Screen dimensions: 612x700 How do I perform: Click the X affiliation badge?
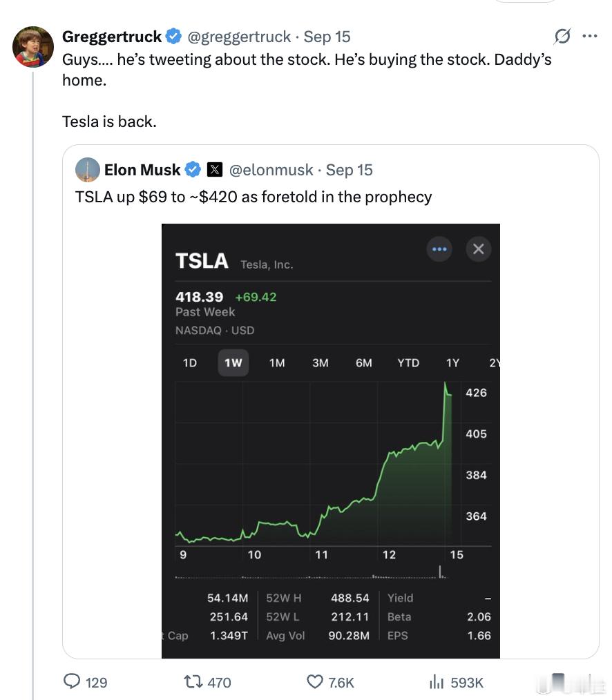(214, 170)
